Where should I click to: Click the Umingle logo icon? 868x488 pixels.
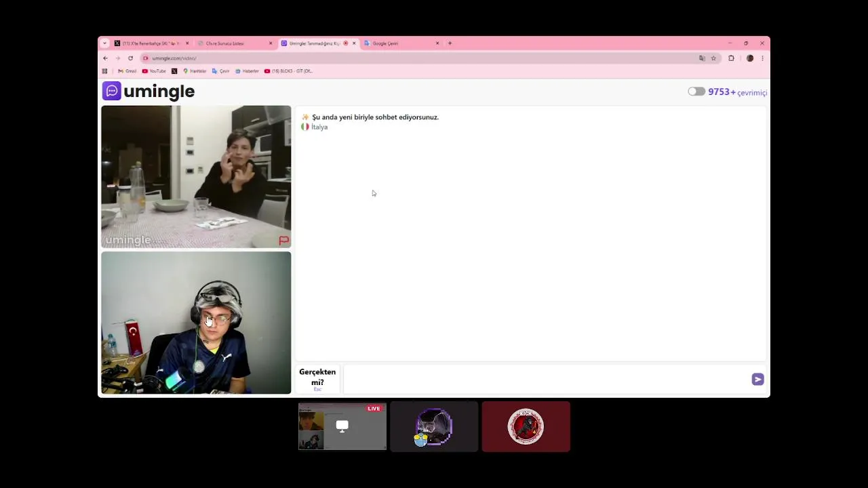point(112,91)
